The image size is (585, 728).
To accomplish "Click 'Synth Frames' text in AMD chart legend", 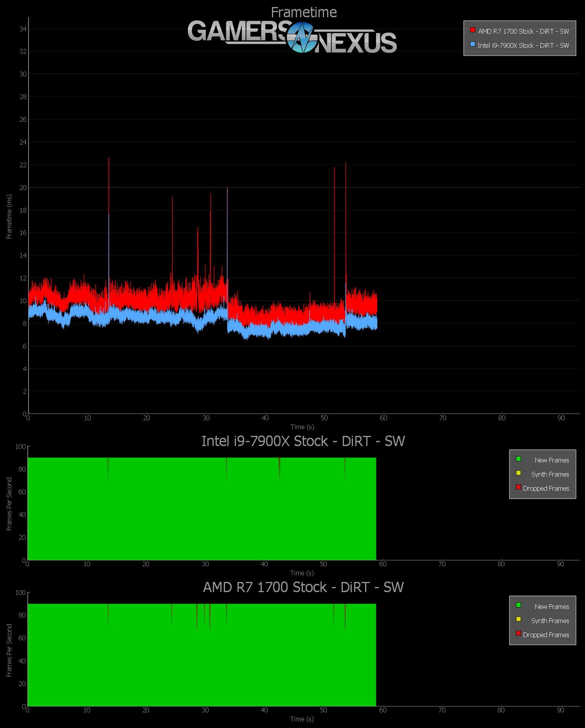I will 550,621.
